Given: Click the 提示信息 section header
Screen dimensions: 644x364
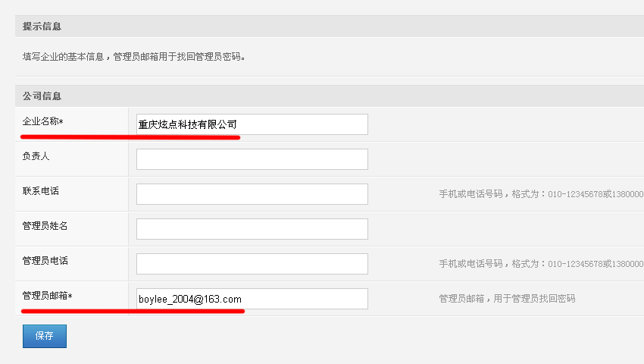Looking at the screenshot, I should (42, 27).
